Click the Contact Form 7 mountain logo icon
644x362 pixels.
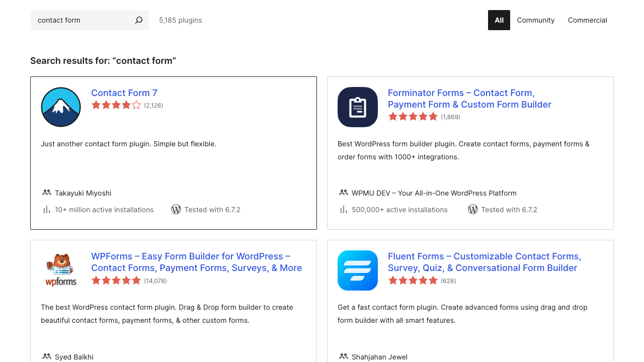(x=60, y=107)
